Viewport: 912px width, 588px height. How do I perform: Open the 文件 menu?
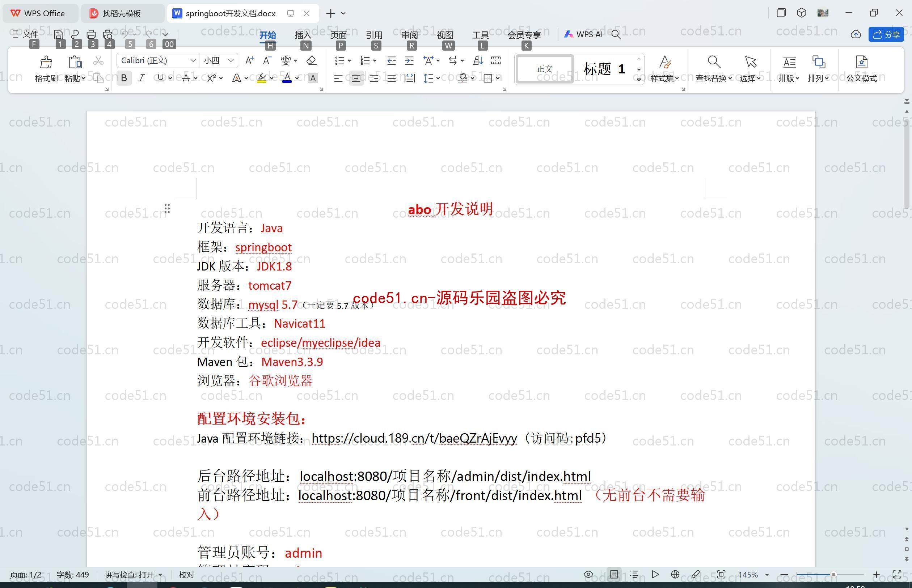pos(25,34)
